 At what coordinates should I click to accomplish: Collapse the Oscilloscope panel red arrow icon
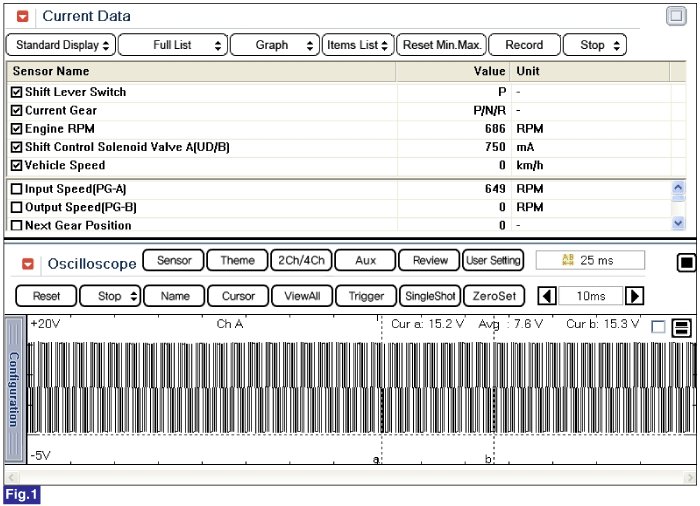click(x=28, y=264)
